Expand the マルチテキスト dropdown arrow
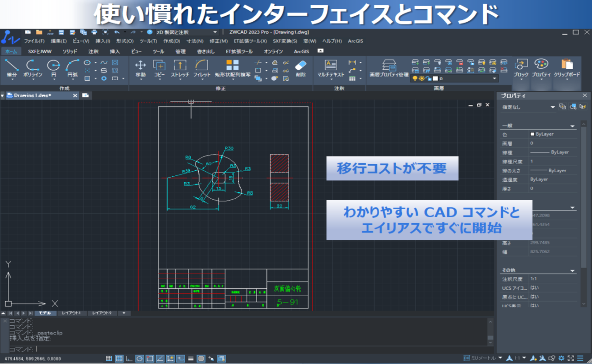Screen dimensions: 592x364 click(x=331, y=79)
